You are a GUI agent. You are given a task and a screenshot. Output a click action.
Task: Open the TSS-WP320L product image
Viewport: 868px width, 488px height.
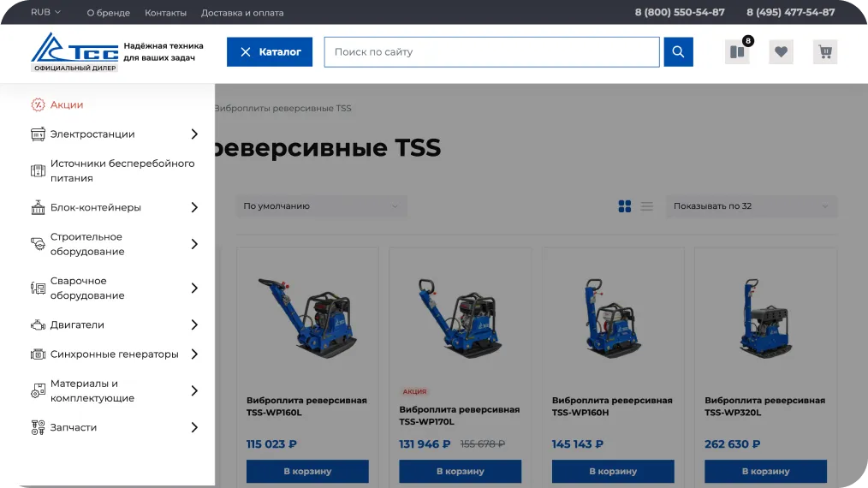click(765, 318)
